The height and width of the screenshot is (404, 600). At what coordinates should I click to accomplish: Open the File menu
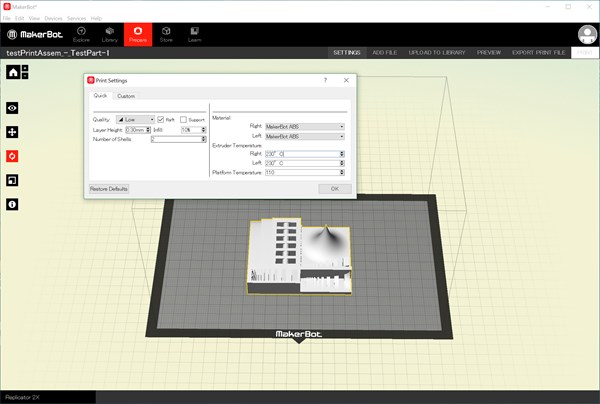[x=7, y=18]
